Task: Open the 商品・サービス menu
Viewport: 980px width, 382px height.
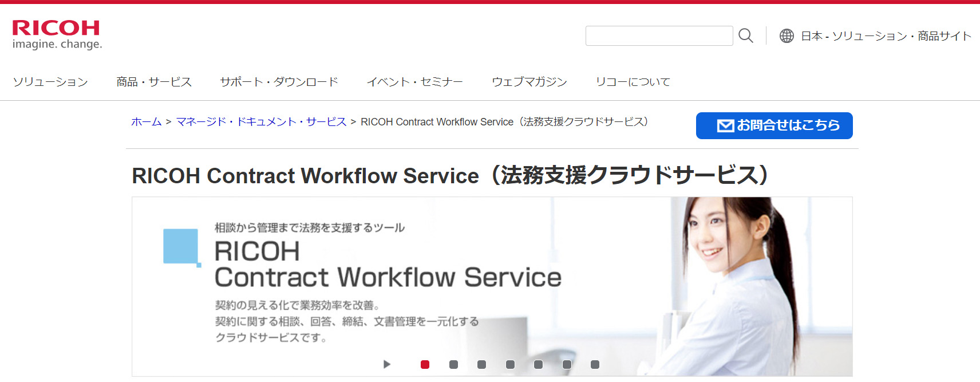Action: coord(154,82)
